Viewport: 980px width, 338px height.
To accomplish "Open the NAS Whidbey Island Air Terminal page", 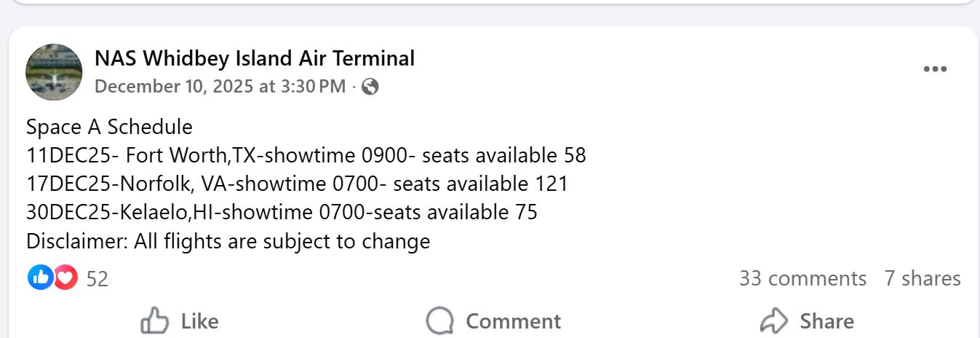I will pyautogui.click(x=255, y=58).
